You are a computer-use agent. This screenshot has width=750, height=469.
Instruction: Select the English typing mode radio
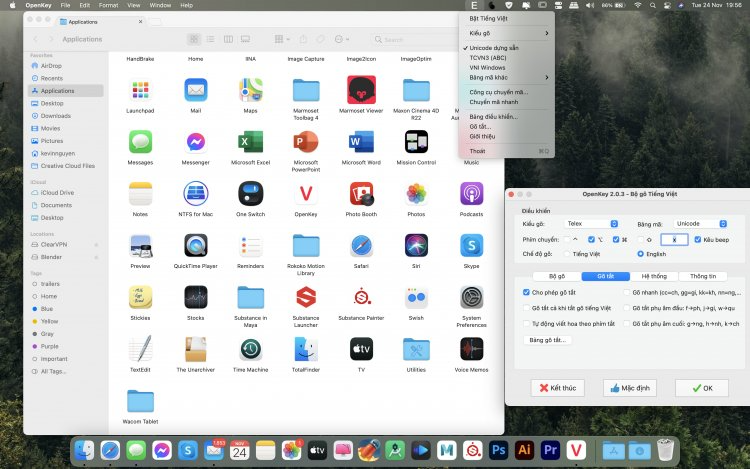click(x=640, y=254)
